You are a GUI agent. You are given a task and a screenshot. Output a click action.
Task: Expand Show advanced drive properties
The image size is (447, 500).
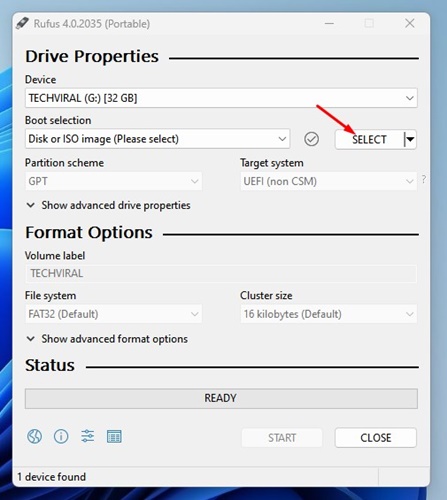[x=108, y=205]
